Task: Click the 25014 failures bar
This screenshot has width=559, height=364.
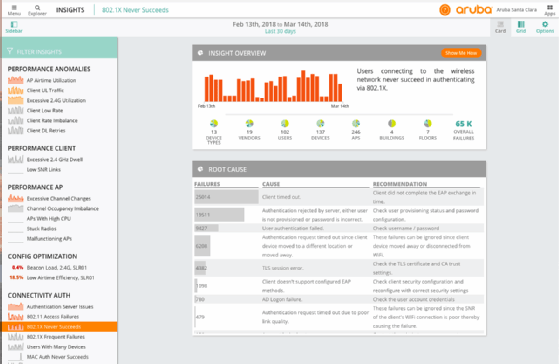Action: point(226,197)
